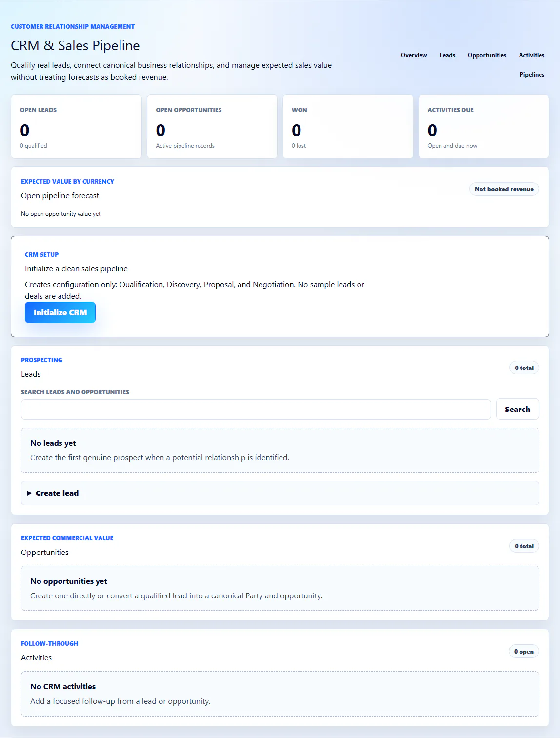Screen dimensions: 560x738
Task: Click 'Open pipeline forecast' heading
Action: (x=60, y=196)
